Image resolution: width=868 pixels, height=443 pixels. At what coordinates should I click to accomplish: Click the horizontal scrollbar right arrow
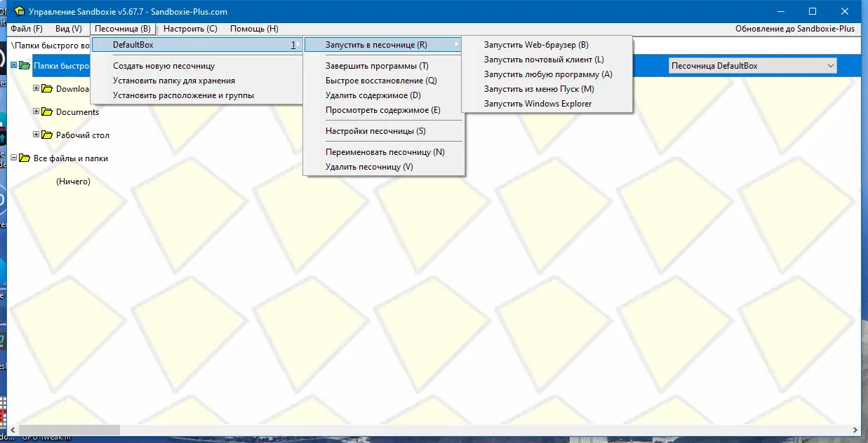click(854, 430)
